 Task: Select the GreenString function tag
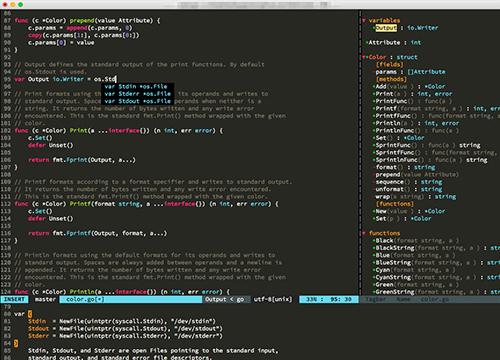coord(437,292)
